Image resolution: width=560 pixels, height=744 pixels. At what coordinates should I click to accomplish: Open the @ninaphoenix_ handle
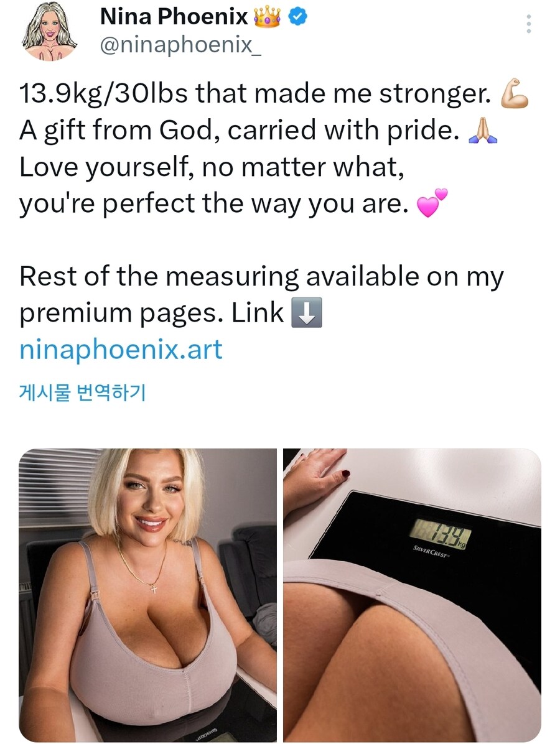(x=181, y=45)
